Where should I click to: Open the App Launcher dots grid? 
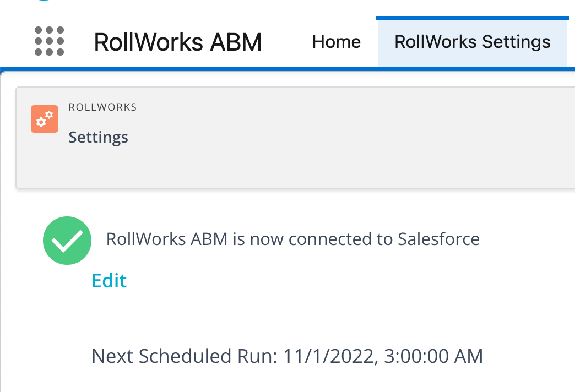(x=49, y=41)
